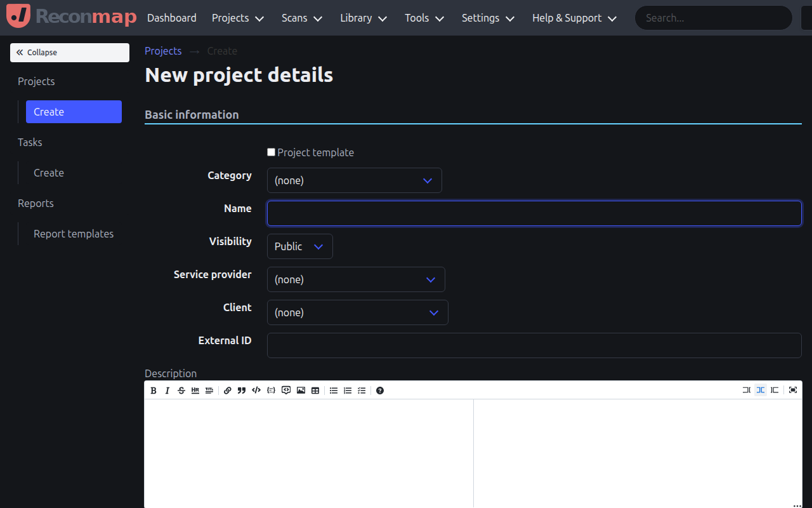The width and height of the screenshot is (812, 508).
Task: Switch editor to write-only view mode
Action: point(746,390)
